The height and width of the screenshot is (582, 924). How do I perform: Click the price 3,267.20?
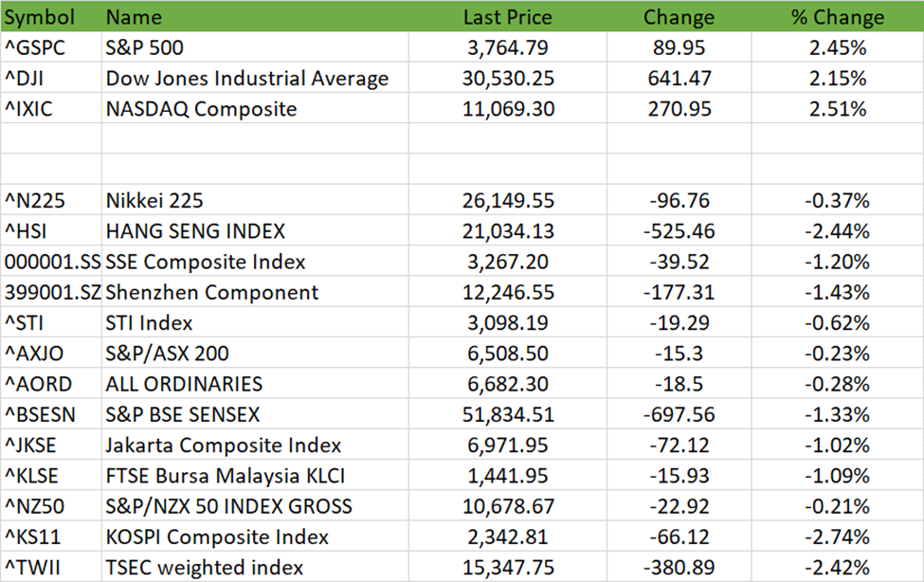pos(508,262)
